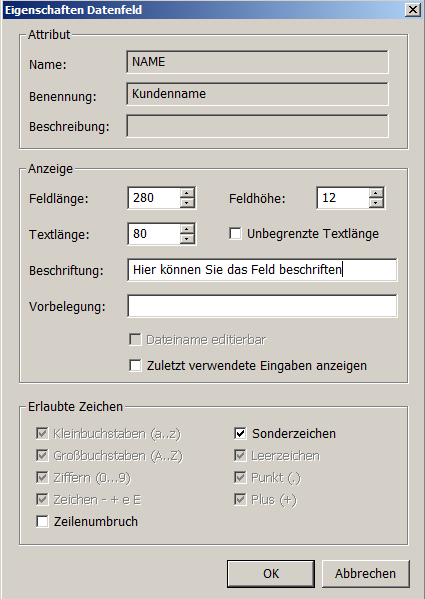Screen dimensions: 425x599
Task: Decrease Feldhöhe with the down arrow
Action: click(376, 203)
